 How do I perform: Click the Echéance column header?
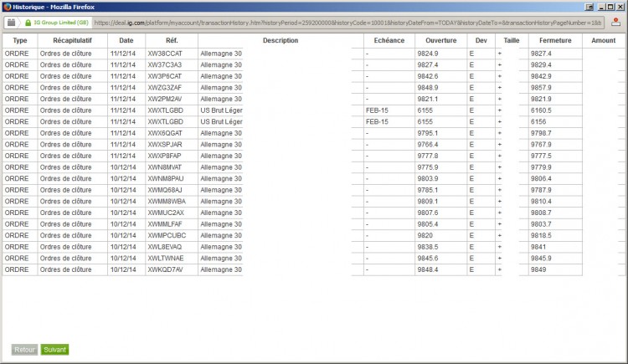point(389,40)
